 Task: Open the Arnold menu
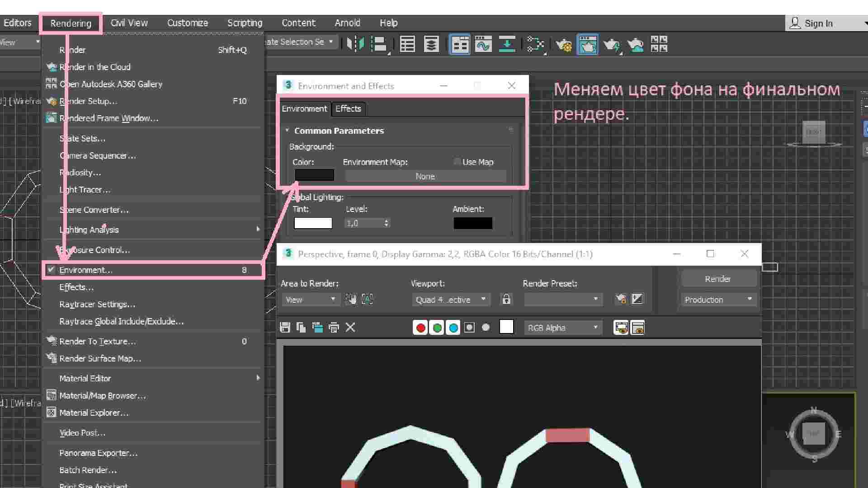coord(348,23)
